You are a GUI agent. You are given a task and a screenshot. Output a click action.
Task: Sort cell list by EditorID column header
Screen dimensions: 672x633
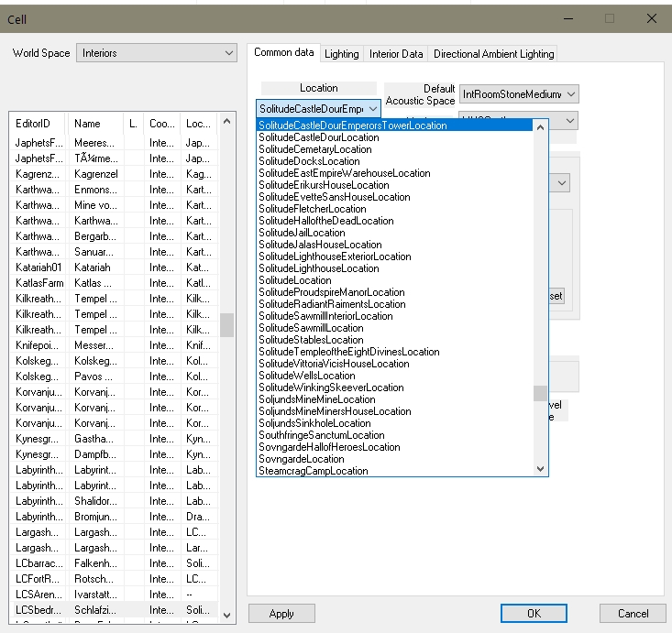click(x=37, y=123)
